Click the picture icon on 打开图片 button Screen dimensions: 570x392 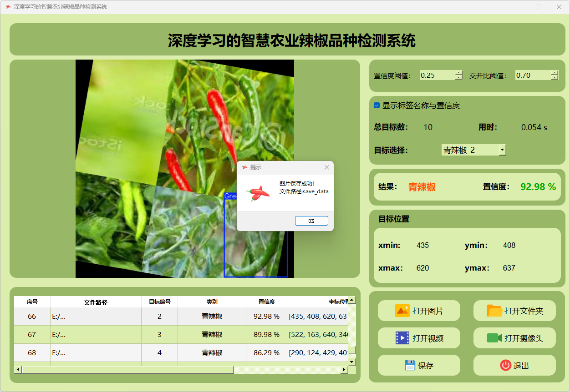(x=402, y=311)
